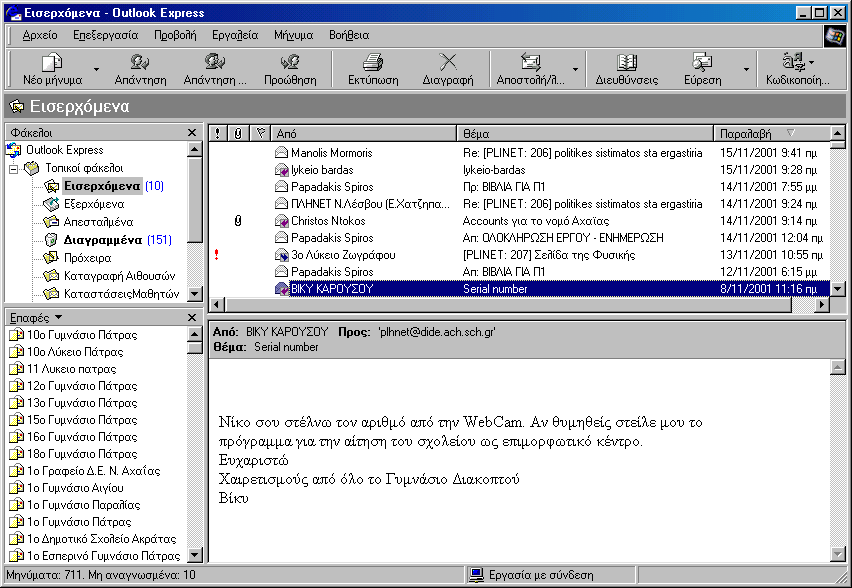852x588 pixels.
Task: Print the message with Εκτύπωση
Action: coord(373,69)
